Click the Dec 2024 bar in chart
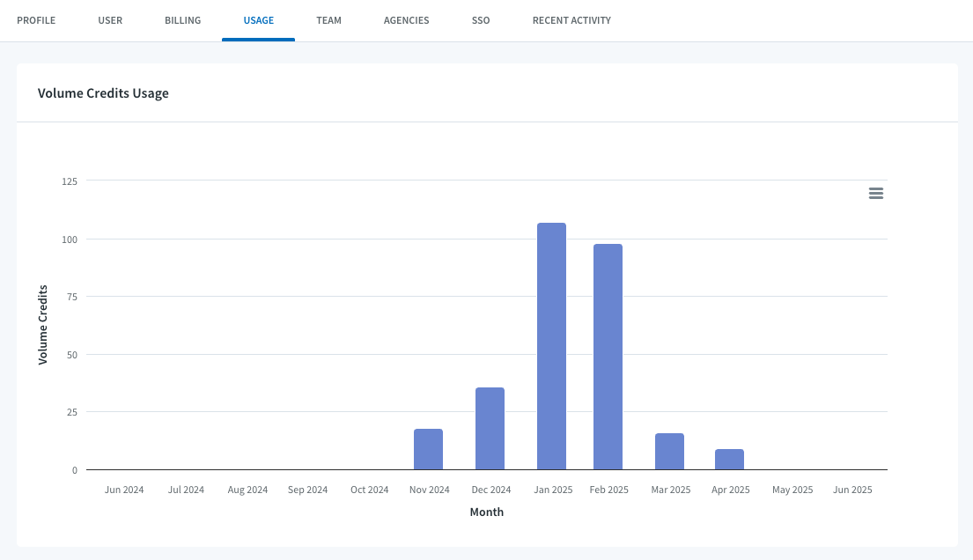Screen dimensions: 973x560 [x=490, y=429]
